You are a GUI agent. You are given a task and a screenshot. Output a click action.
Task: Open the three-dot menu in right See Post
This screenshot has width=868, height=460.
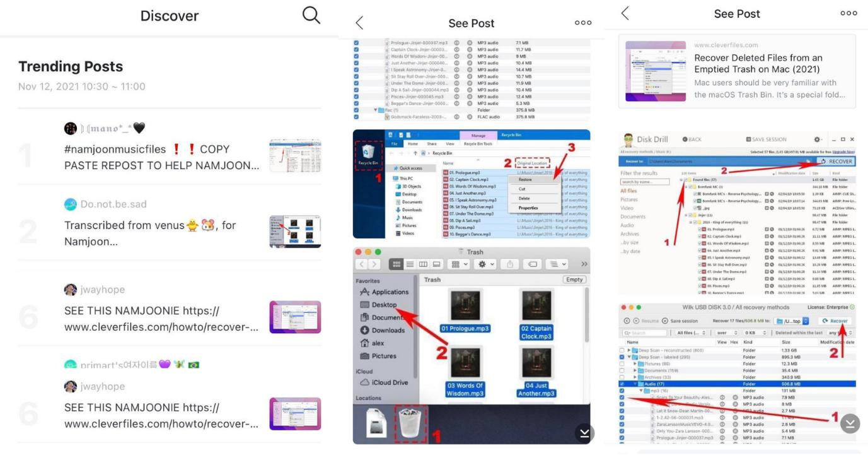coord(848,14)
